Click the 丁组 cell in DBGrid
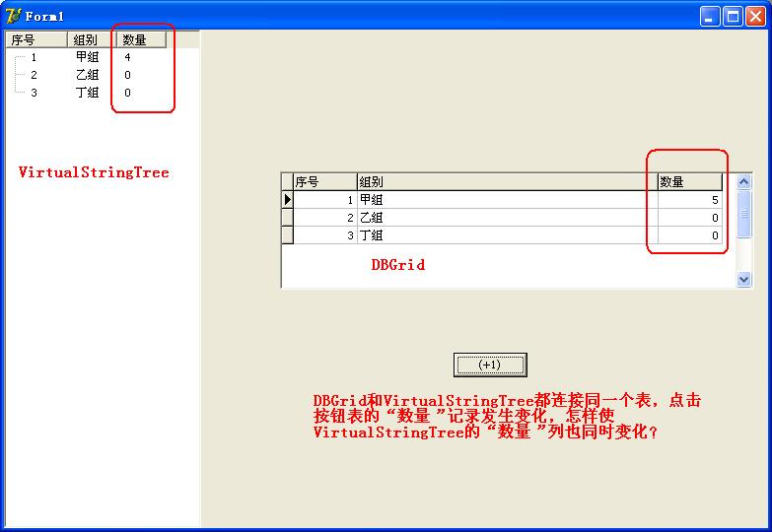This screenshot has width=772, height=532. click(x=507, y=235)
